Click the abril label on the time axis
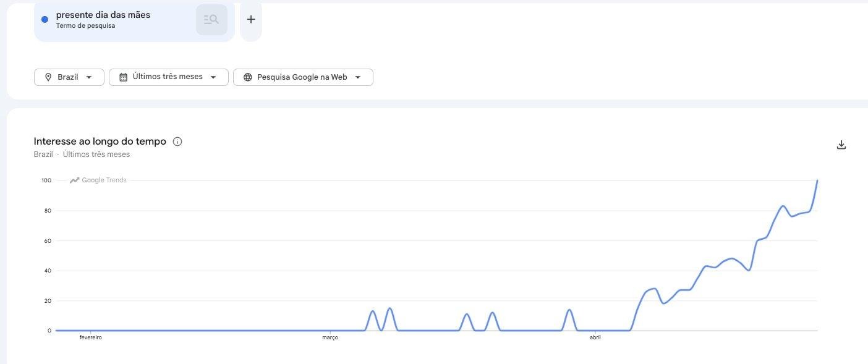 [595, 337]
